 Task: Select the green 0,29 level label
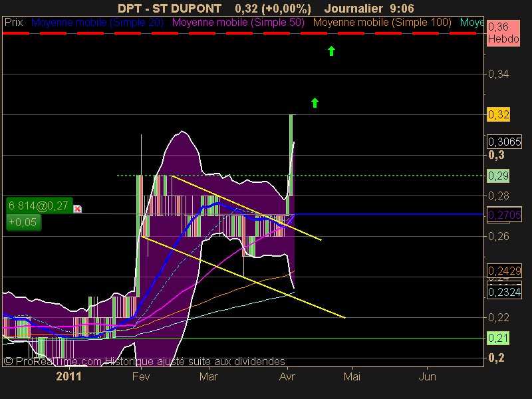pos(498,176)
